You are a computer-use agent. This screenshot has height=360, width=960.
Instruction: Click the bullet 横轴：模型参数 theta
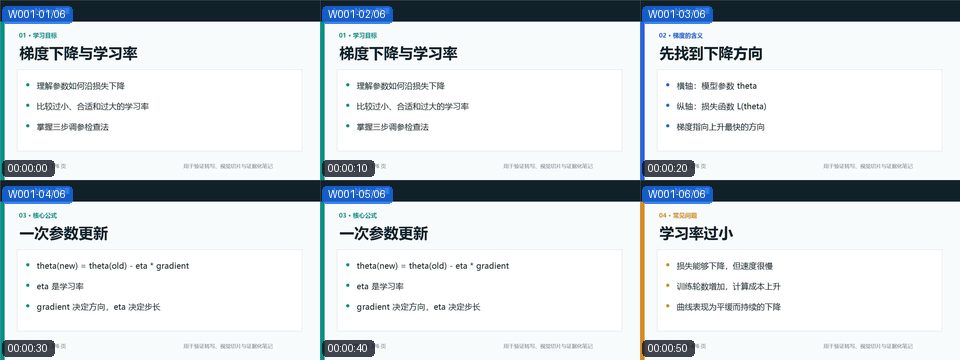point(716,86)
